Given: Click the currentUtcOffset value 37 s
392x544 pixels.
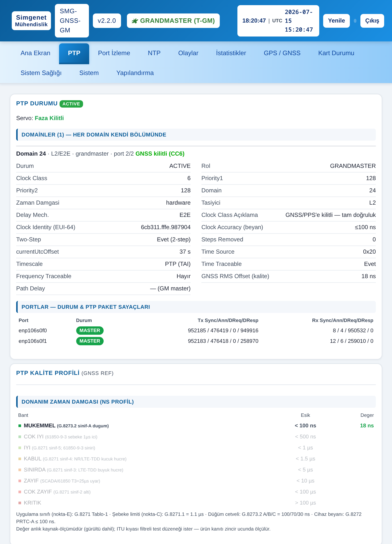Looking at the screenshot, I should pos(185,252).
